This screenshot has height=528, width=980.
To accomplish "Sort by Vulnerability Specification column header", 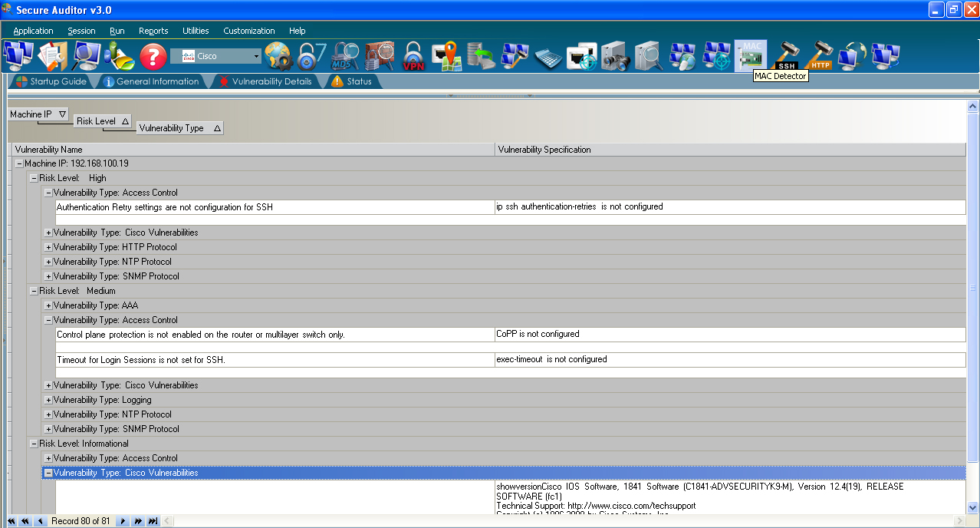I will pyautogui.click(x=730, y=150).
